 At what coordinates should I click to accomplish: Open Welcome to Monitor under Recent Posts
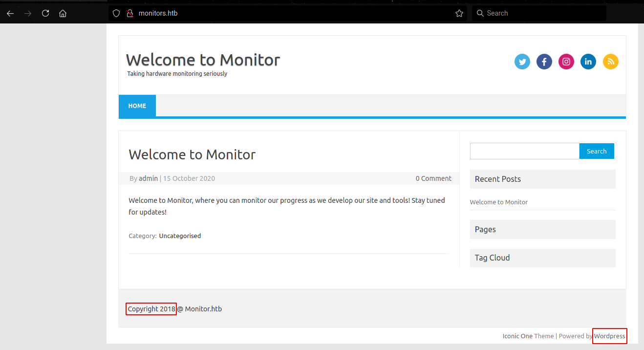(498, 202)
